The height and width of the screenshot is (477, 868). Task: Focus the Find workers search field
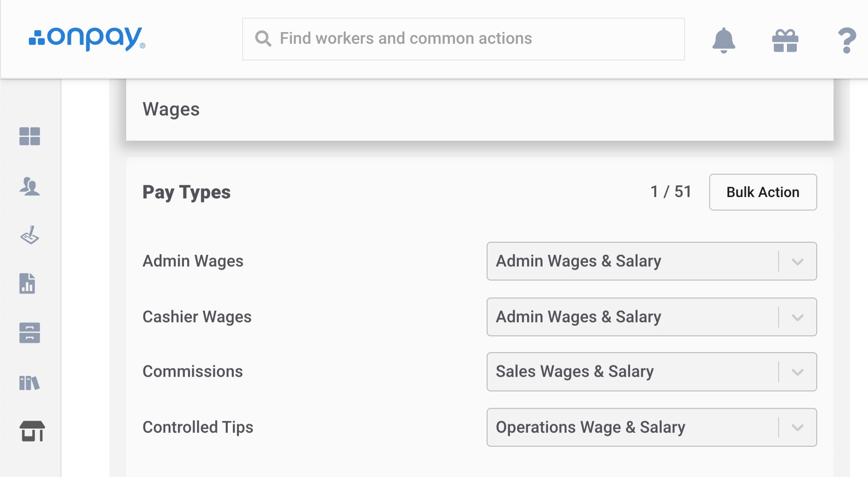(463, 39)
